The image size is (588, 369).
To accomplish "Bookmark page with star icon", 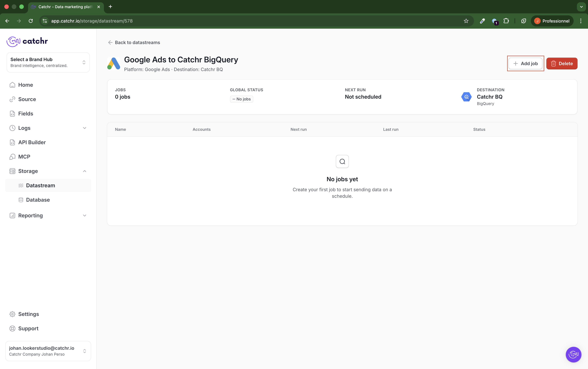I will (466, 21).
